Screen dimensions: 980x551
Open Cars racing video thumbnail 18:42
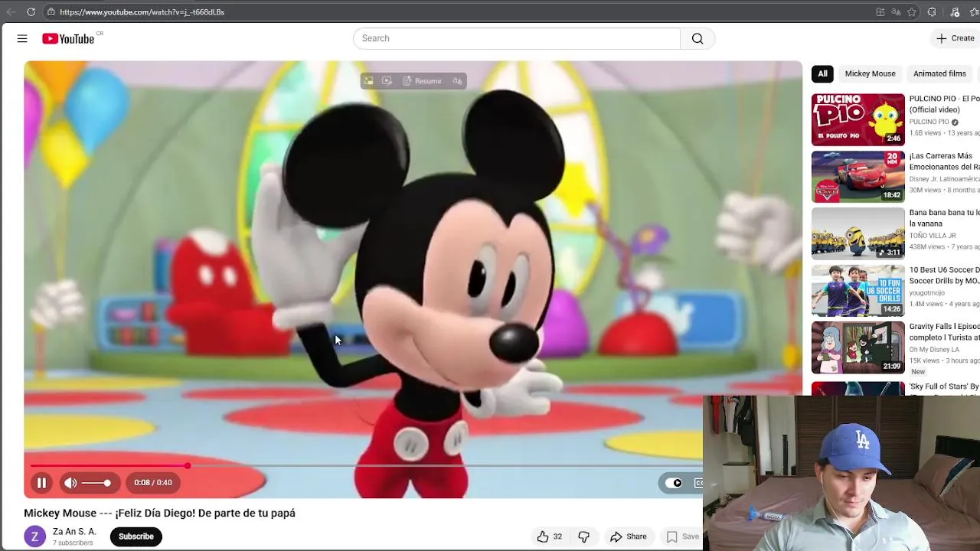tap(858, 177)
